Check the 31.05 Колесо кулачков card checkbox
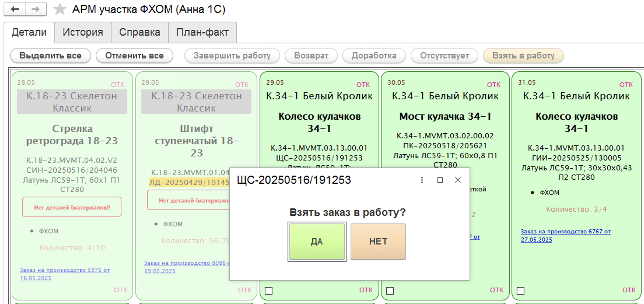644x304 pixels. (521, 291)
